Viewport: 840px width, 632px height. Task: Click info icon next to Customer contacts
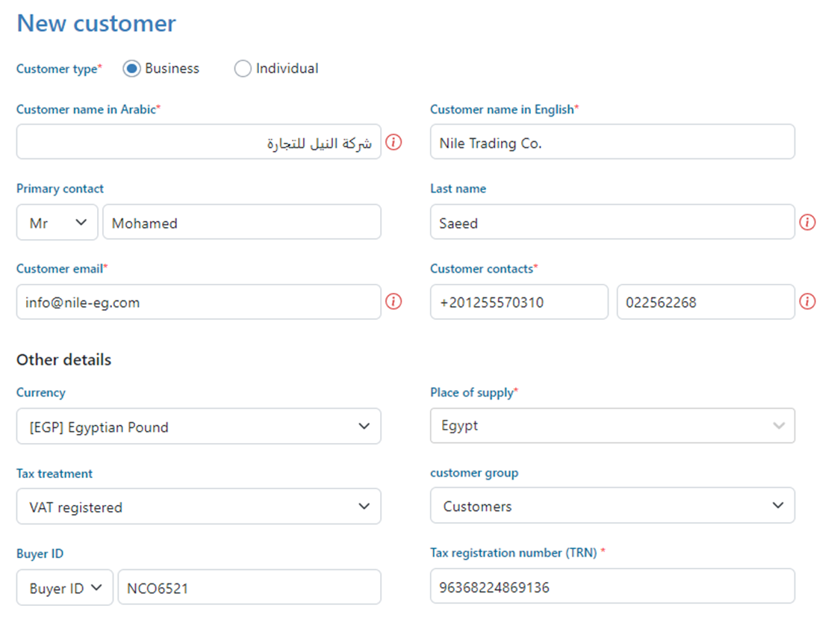[807, 302]
